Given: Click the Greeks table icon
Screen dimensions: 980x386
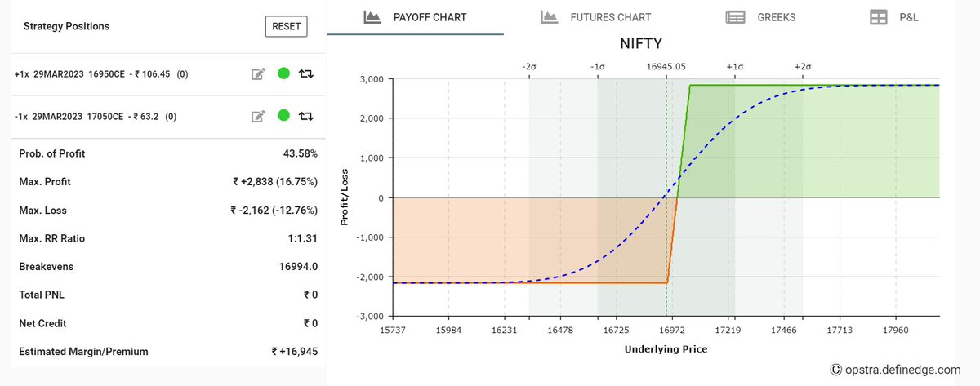Looking at the screenshot, I should (x=735, y=17).
